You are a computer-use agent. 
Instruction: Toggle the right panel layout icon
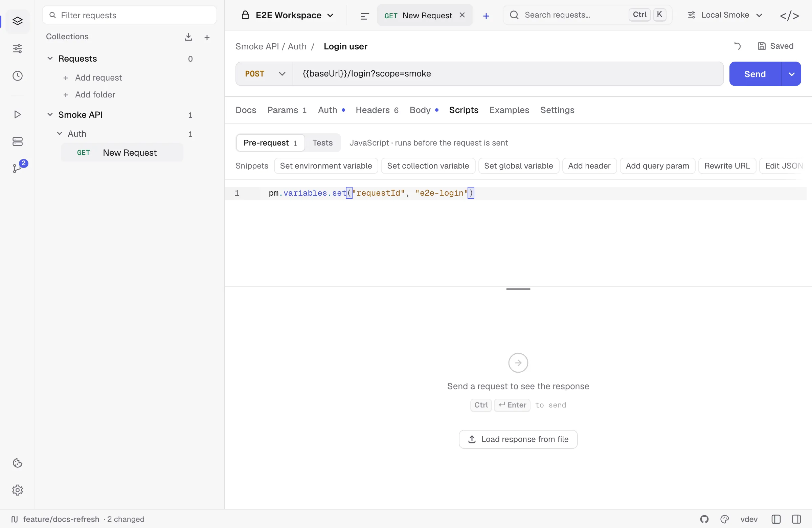797,519
